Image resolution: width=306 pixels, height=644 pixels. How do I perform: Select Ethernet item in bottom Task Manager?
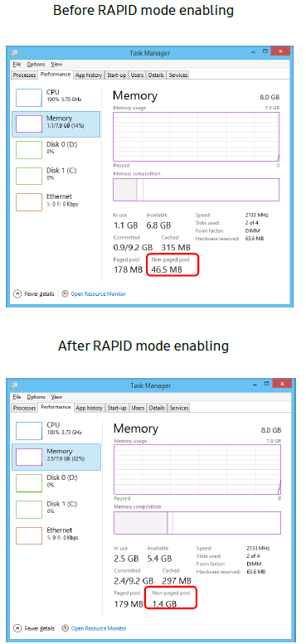click(56, 535)
